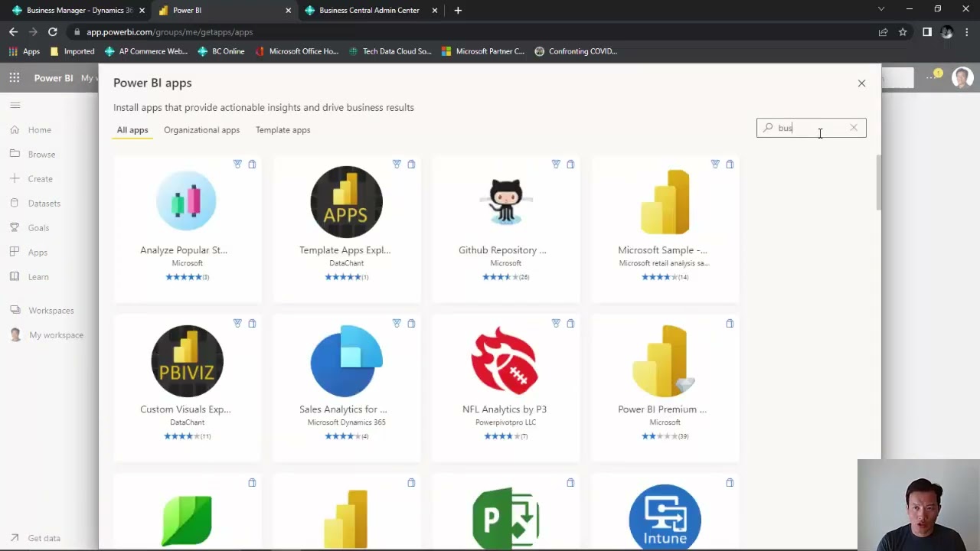Click the Custom Visuals Explorer title
The height and width of the screenshot is (551, 980).
click(185, 409)
